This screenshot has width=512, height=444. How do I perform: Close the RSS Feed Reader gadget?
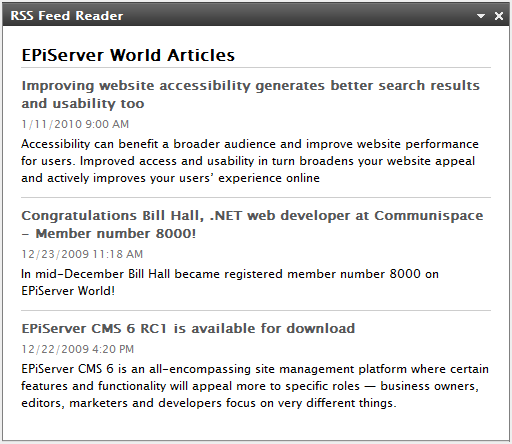(499, 16)
